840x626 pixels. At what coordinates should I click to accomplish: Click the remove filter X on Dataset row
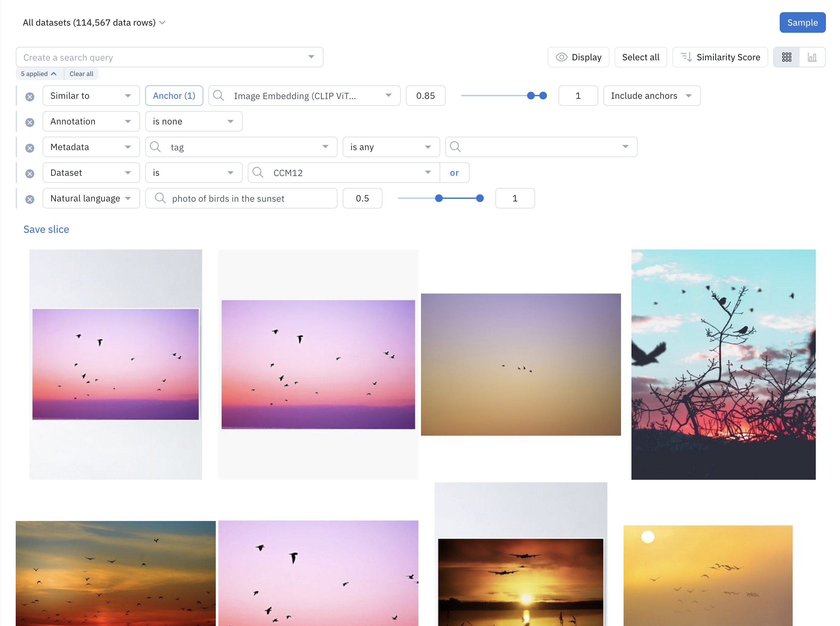29,173
